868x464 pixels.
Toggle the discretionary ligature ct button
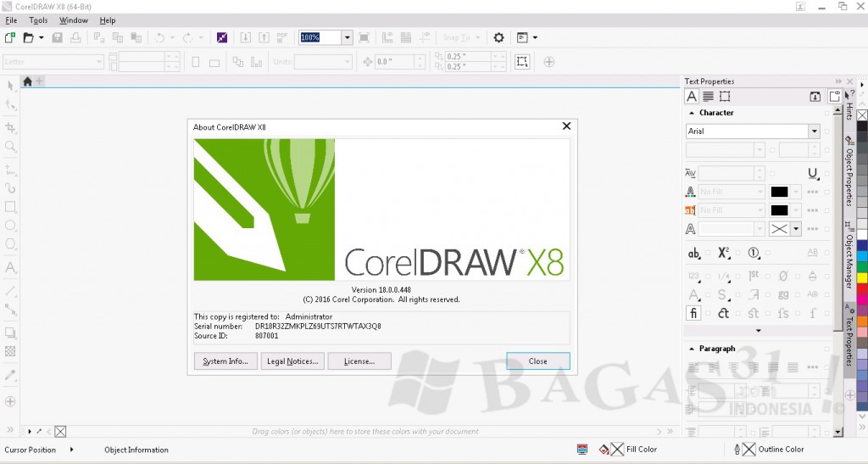point(724,313)
